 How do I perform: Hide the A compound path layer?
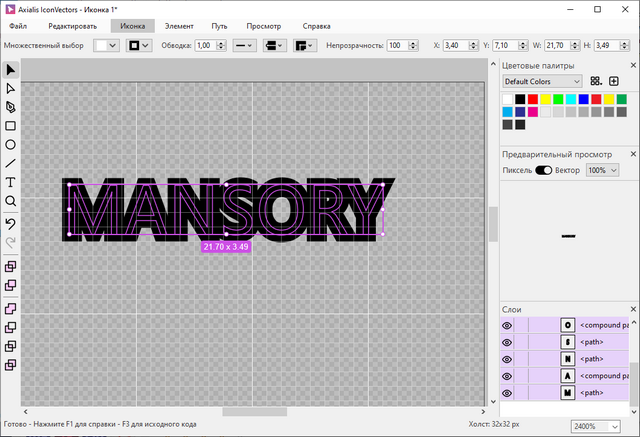(507, 376)
